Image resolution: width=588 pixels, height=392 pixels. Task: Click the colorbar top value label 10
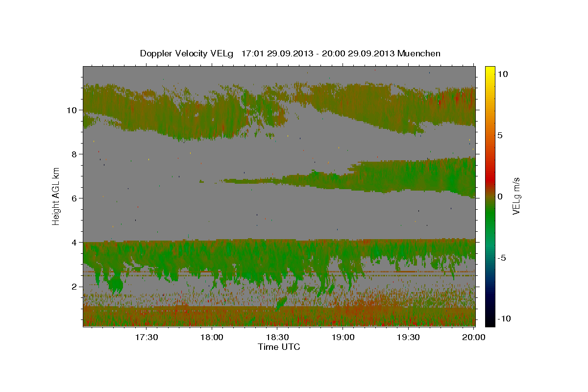(502, 73)
